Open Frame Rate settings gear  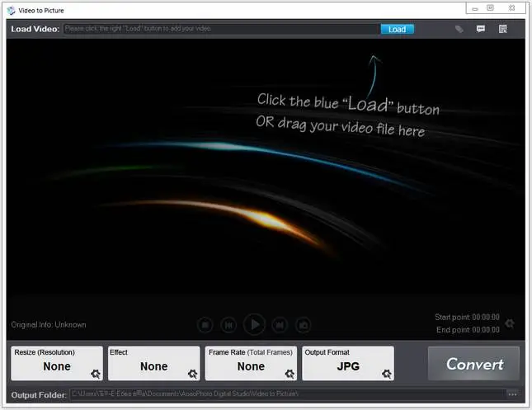pos(290,374)
